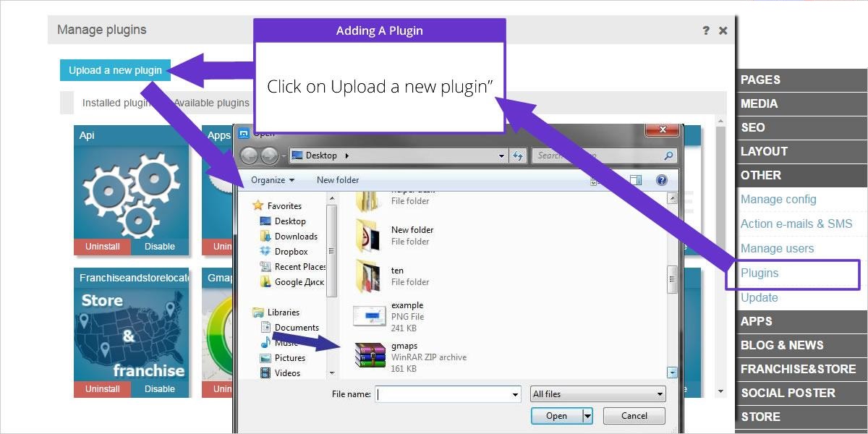Click Upload a new plugin
Viewport: 868px width, 434px height.
[114, 70]
